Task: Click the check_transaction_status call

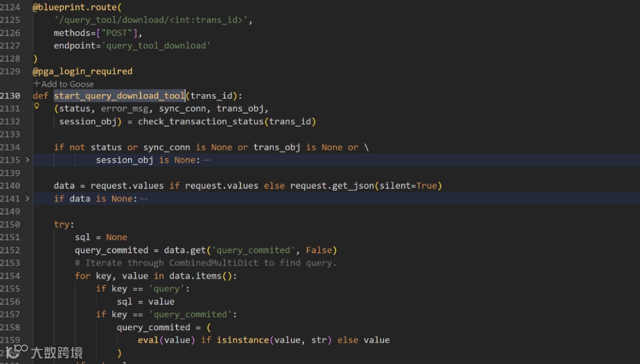Action: (x=226, y=121)
